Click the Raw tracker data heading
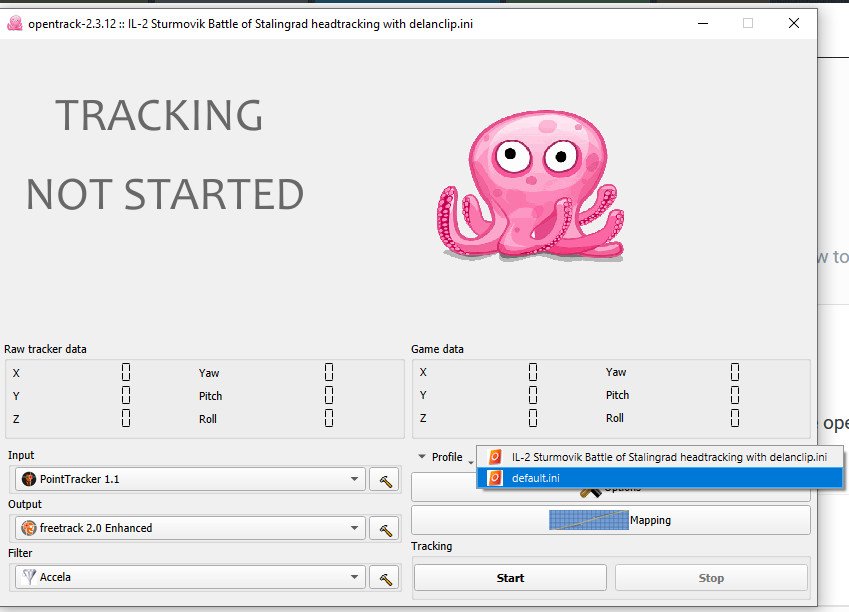Screen dimensions: 849x612 (45, 349)
